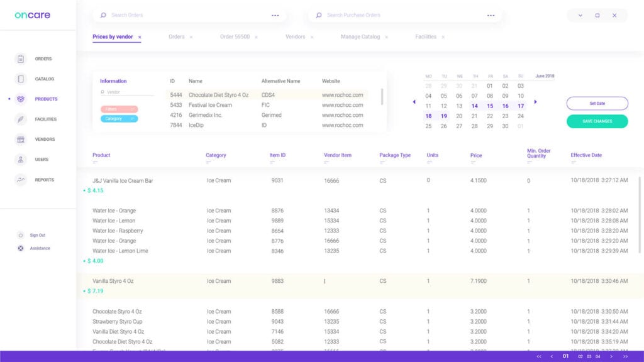Screen dimensions: 644x362
Task: Open the Vendors section
Action: pos(38,139)
